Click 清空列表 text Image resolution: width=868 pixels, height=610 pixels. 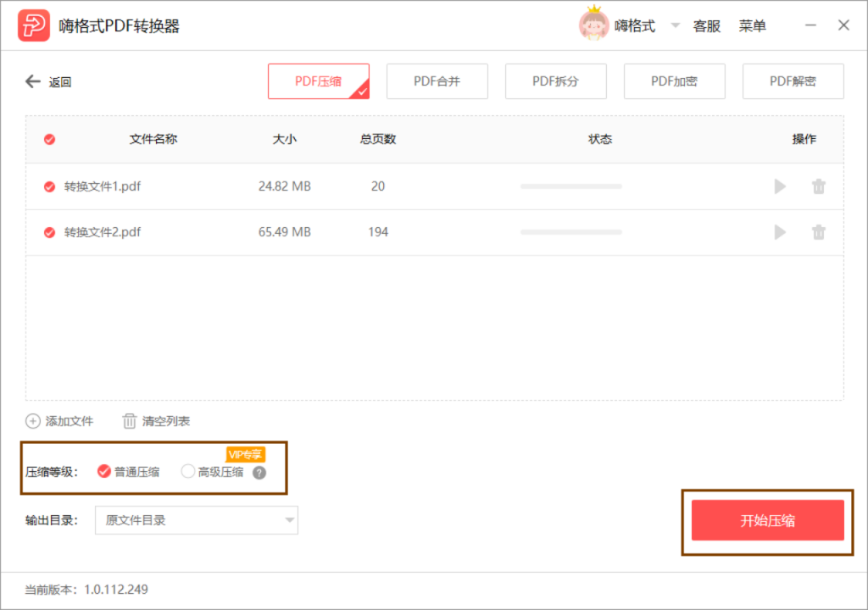166,421
